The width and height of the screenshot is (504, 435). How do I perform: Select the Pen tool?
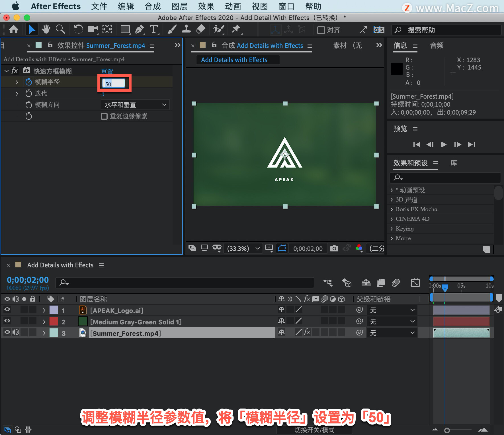(x=140, y=29)
